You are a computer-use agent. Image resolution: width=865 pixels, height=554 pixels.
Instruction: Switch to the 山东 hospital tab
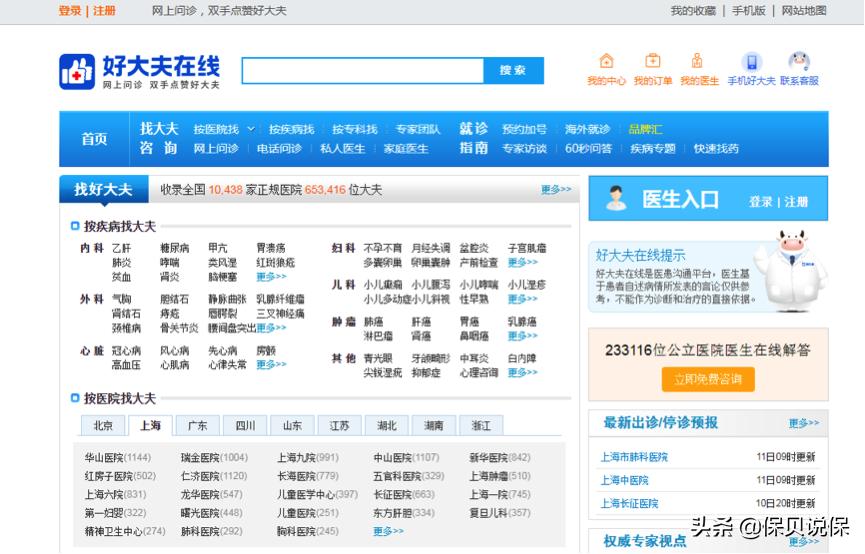[x=292, y=425]
